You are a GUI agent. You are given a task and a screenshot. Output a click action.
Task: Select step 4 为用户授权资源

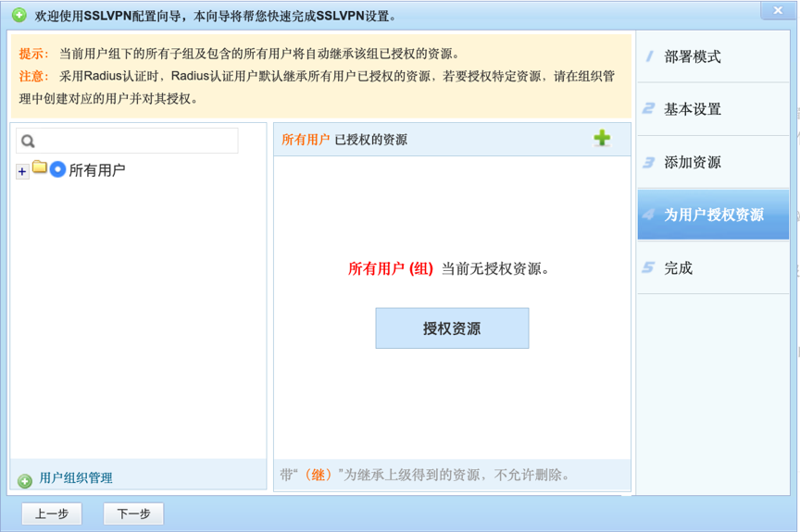pos(713,215)
